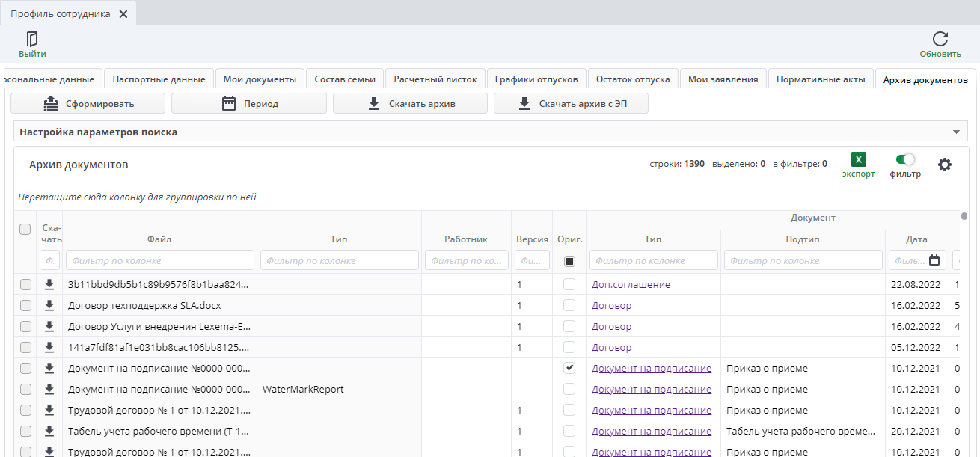
Task: Open Договор link dated 05.12.2022
Action: (611, 347)
